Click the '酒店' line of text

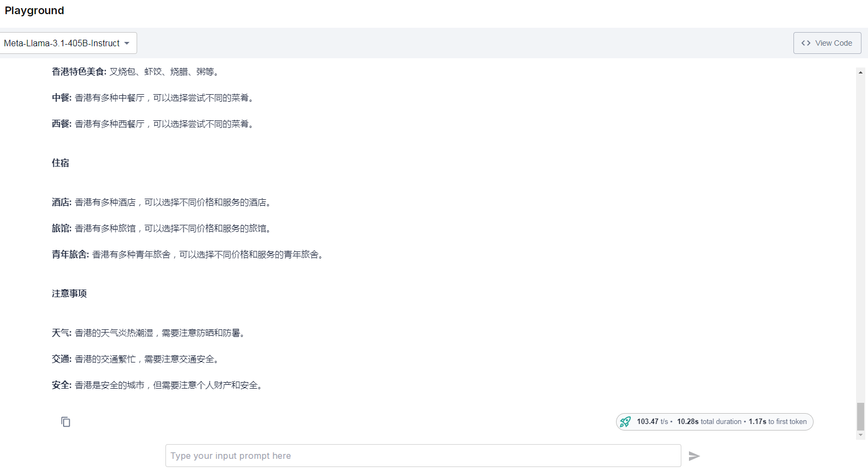[162, 202]
